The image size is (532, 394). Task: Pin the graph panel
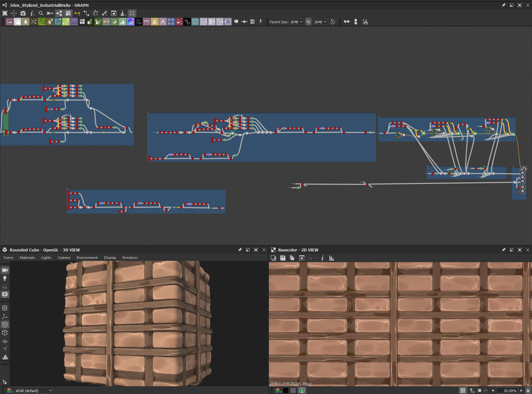[x=503, y=5]
